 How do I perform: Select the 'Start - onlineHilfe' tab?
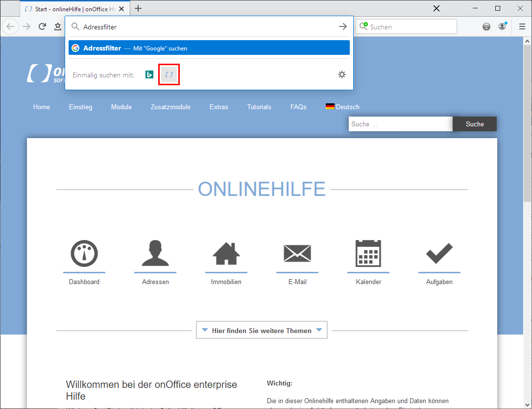(74, 9)
